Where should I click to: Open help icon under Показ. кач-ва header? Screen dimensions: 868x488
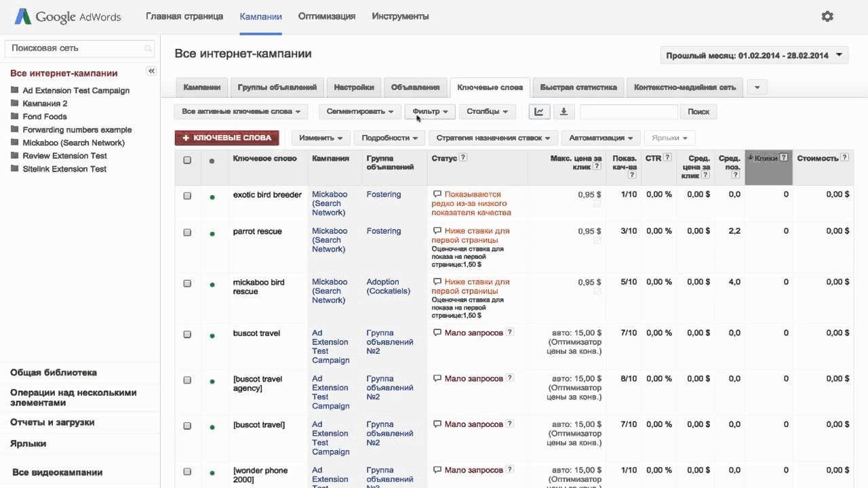point(632,175)
